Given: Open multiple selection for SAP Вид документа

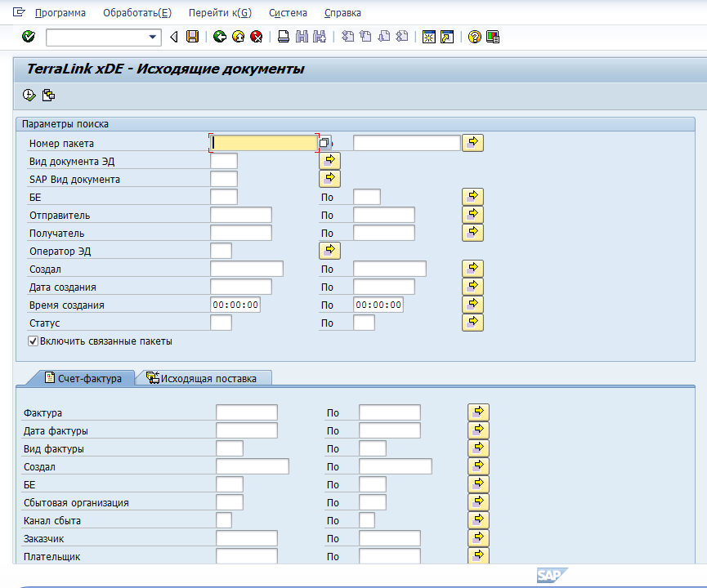Looking at the screenshot, I should [329, 179].
